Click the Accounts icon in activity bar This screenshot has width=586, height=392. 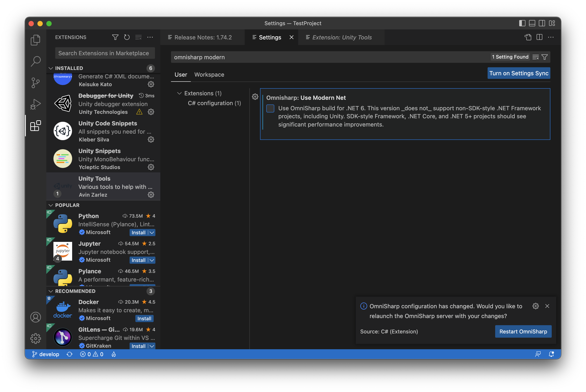pyautogui.click(x=35, y=317)
